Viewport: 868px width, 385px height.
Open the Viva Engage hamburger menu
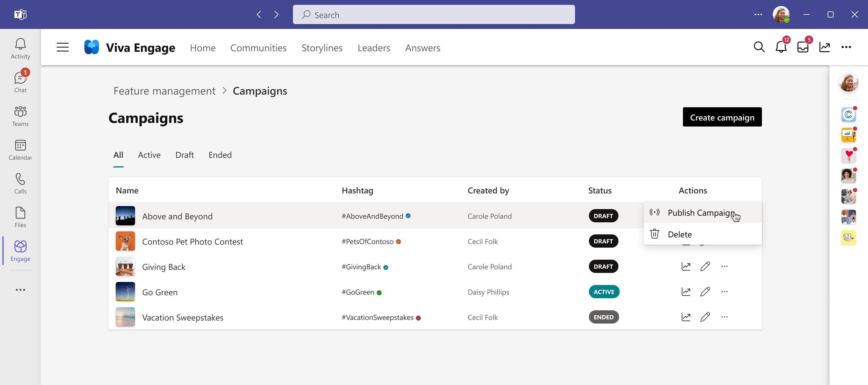coord(63,47)
